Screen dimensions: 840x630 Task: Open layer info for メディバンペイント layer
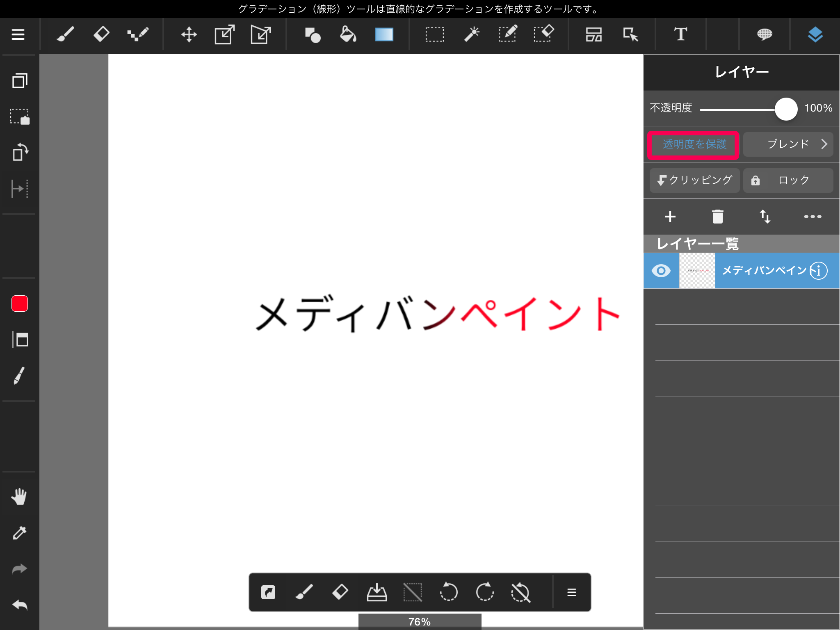[x=819, y=271]
